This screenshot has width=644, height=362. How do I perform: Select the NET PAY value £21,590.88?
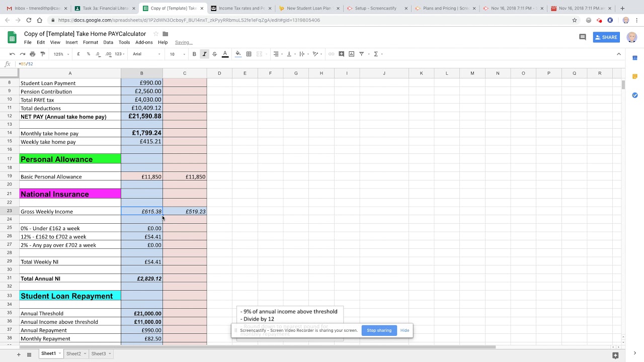tap(142, 116)
